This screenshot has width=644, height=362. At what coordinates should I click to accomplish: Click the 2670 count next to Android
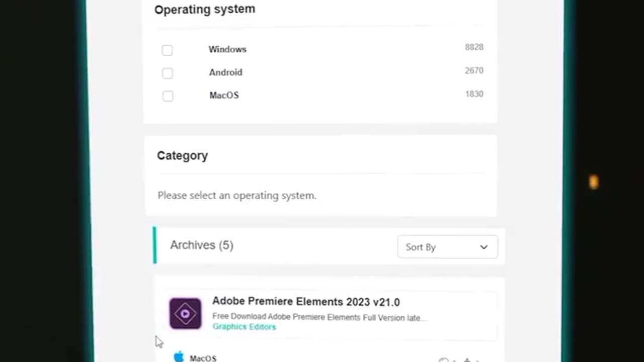point(474,70)
